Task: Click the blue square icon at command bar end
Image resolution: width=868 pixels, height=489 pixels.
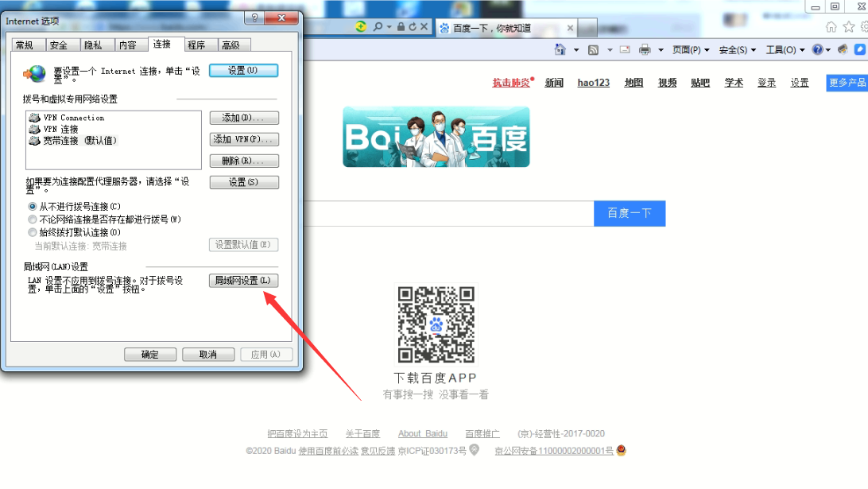Action: click(860, 49)
